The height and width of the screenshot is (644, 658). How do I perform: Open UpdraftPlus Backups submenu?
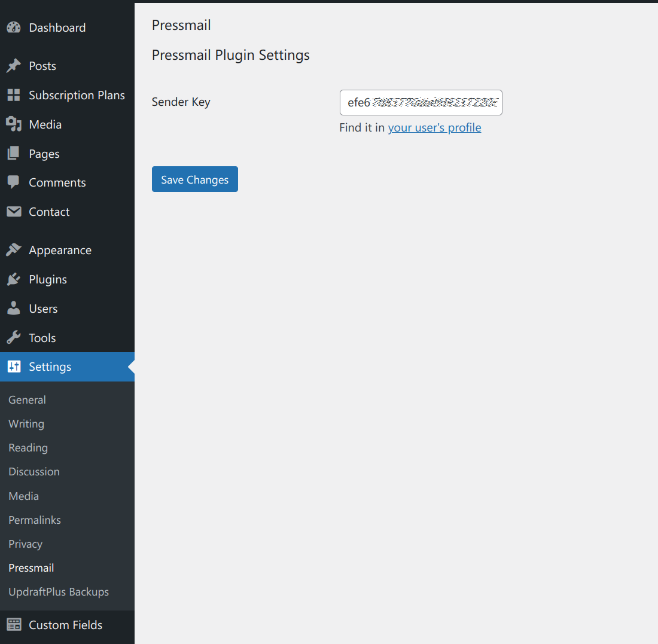click(x=59, y=592)
